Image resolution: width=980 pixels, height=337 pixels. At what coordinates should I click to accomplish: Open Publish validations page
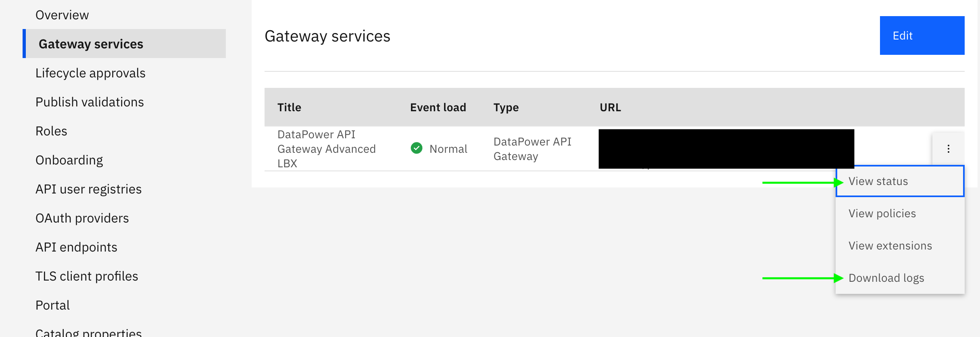pyautogui.click(x=90, y=102)
